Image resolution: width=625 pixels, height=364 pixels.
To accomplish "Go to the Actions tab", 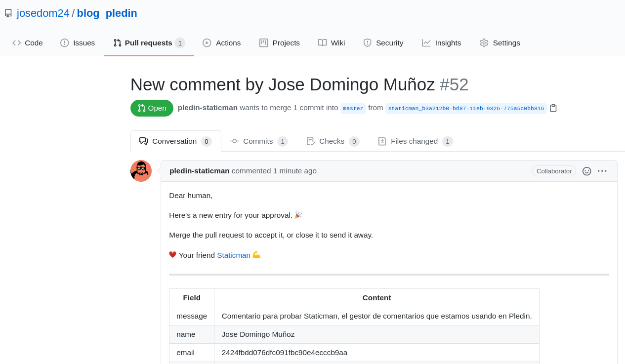I will 222,43.
